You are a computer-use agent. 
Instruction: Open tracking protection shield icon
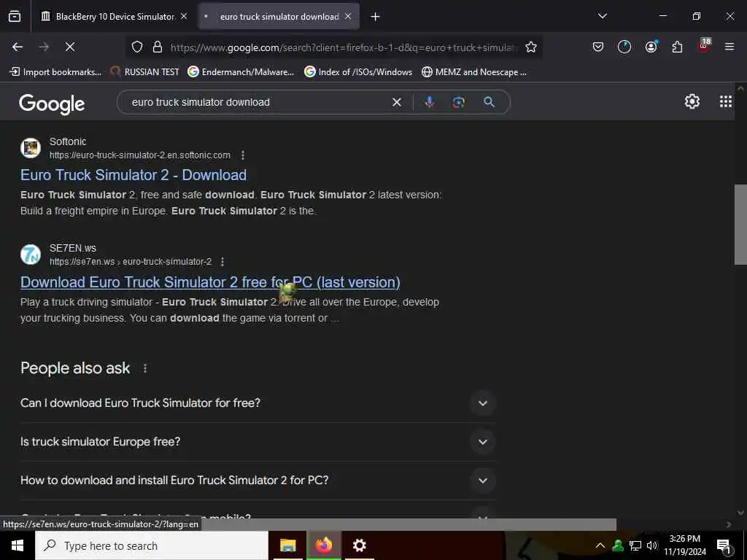[x=137, y=47]
